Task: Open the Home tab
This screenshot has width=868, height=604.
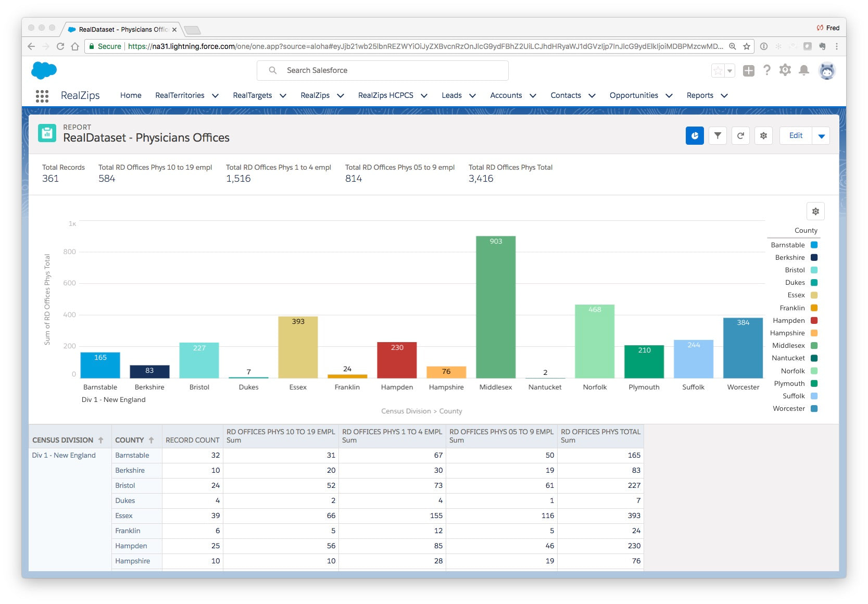Action: pos(131,95)
